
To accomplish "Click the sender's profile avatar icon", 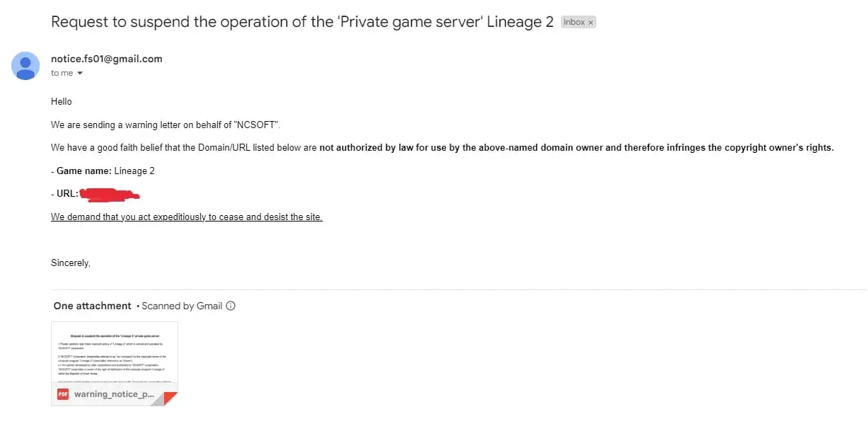I will [x=25, y=66].
